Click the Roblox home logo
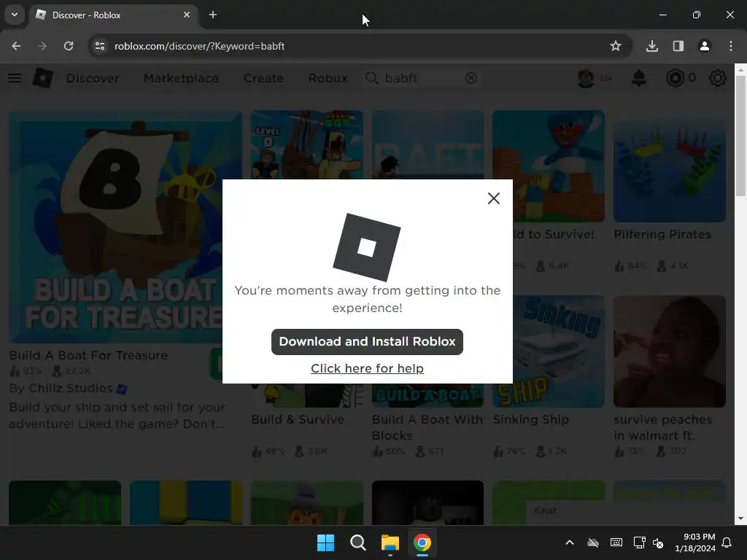Image resolution: width=747 pixels, height=560 pixels. (42, 78)
